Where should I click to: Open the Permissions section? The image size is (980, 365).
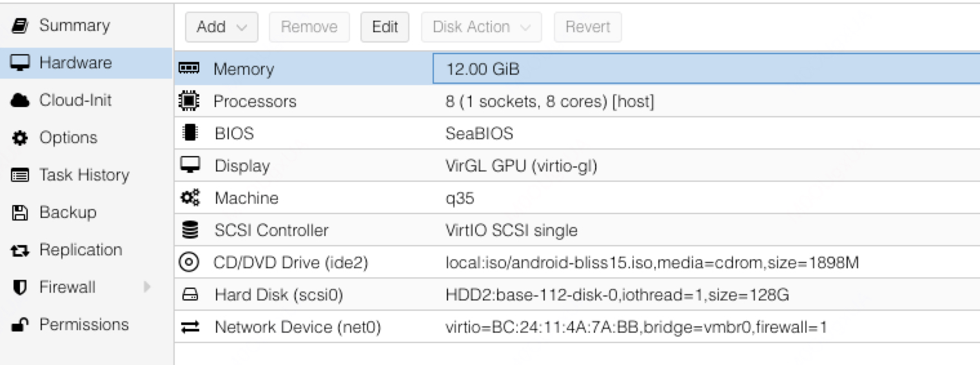(x=84, y=324)
